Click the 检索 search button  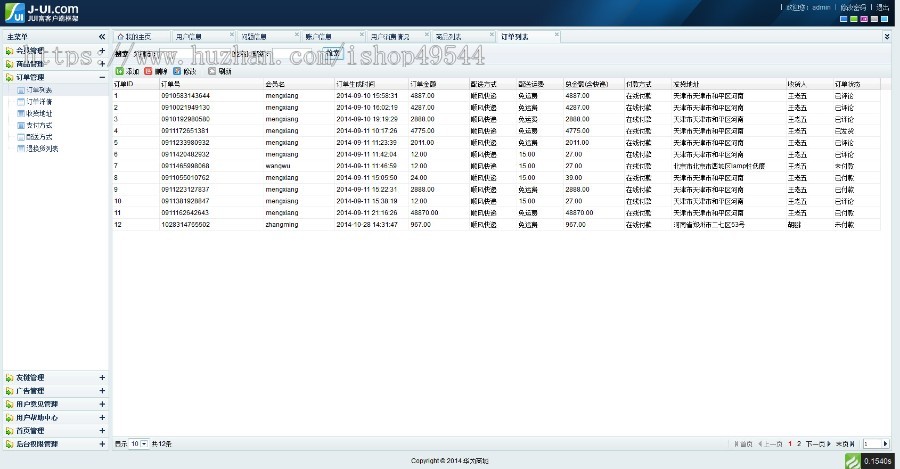coord(333,53)
